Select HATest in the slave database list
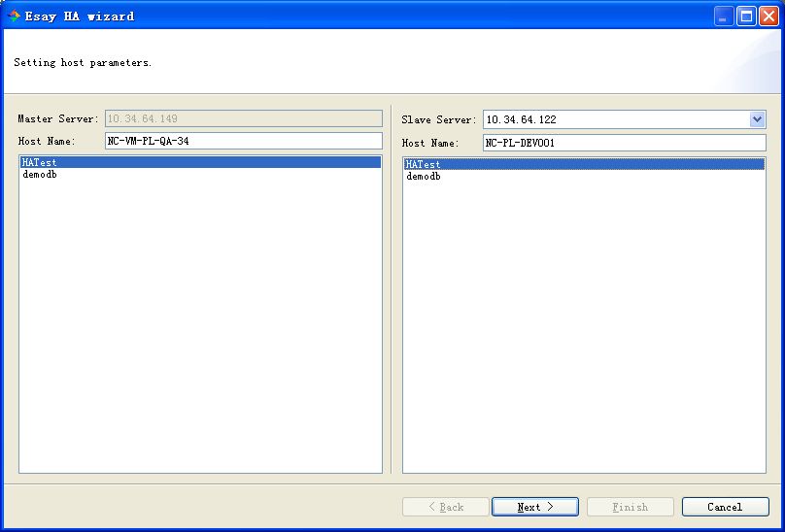The image size is (785, 532). tap(424, 165)
